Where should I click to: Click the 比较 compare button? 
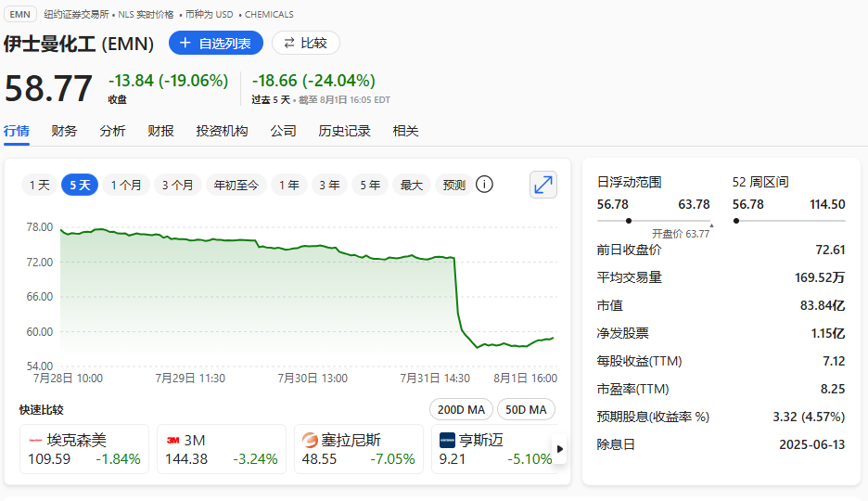[306, 44]
